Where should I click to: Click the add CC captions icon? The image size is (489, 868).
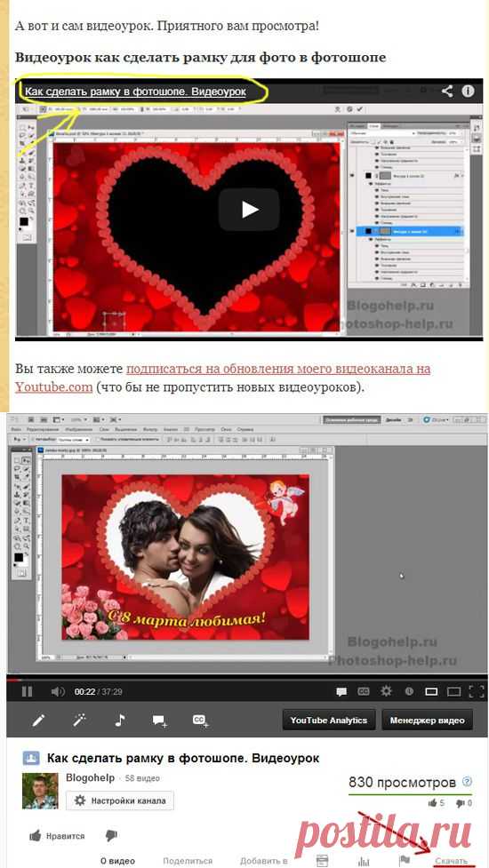click(x=200, y=721)
